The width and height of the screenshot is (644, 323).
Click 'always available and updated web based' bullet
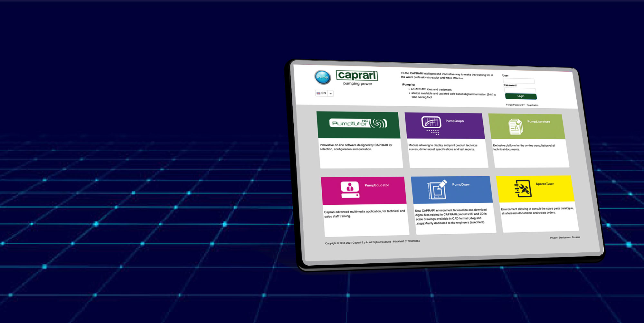tap(453, 95)
